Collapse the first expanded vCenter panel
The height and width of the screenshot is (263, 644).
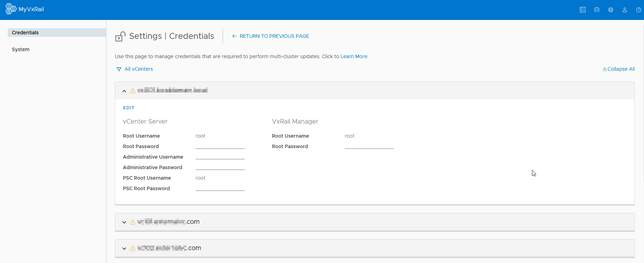click(x=124, y=91)
